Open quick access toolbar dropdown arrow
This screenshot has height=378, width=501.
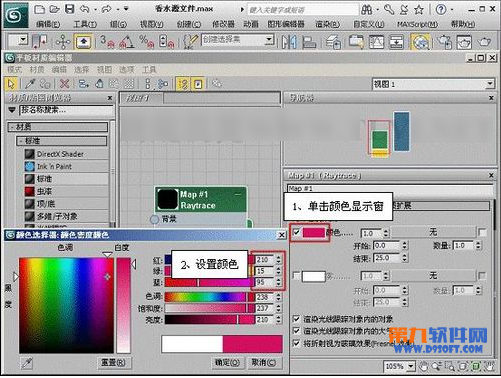pyautogui.click(x=126, y=9)
